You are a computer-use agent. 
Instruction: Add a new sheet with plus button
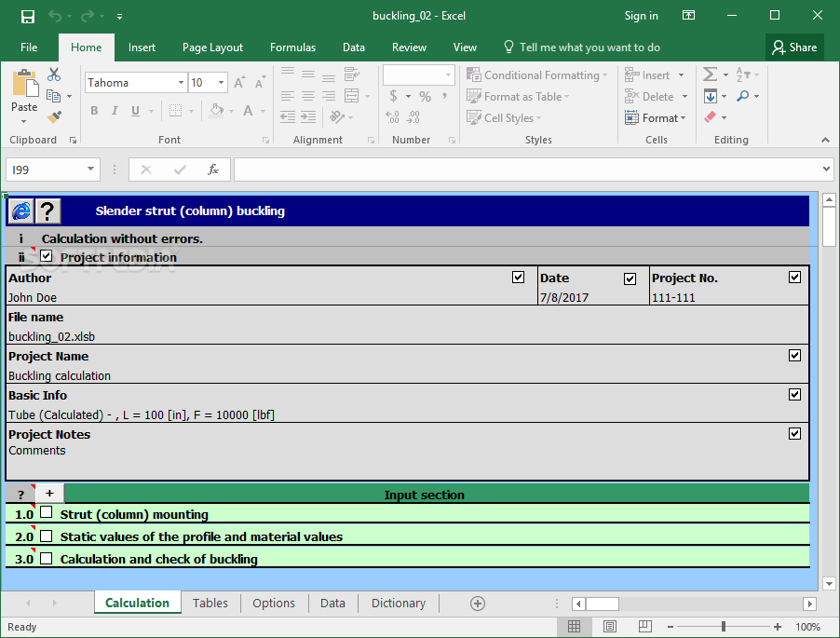[478, 604]
